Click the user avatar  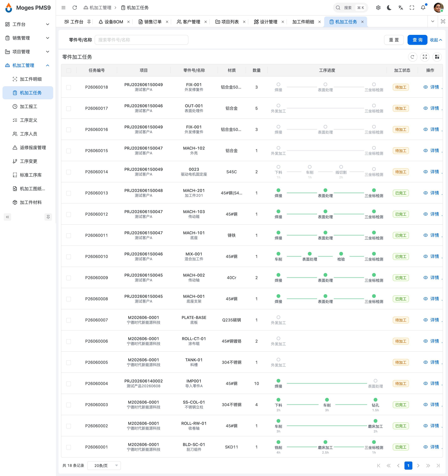438,8
